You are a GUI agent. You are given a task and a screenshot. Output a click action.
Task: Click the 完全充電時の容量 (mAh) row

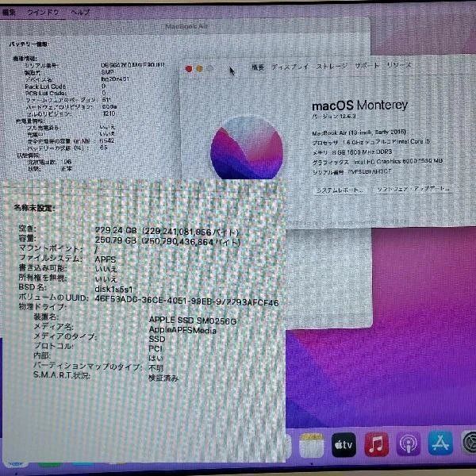(x=71, y=141)
